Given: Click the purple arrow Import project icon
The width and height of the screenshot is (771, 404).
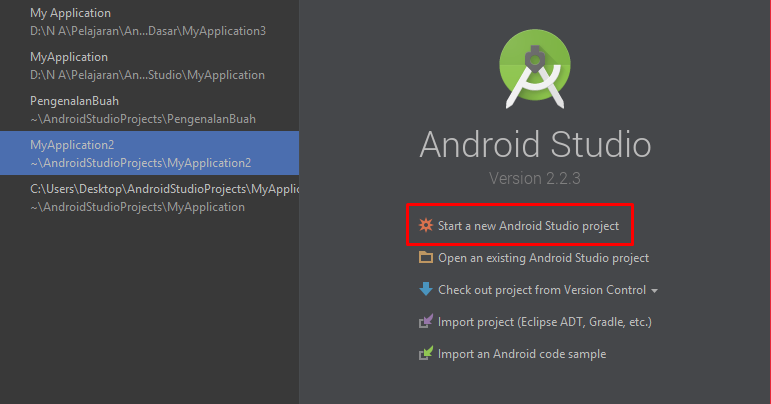Looking at the screenshot, I should coord(425,321).
